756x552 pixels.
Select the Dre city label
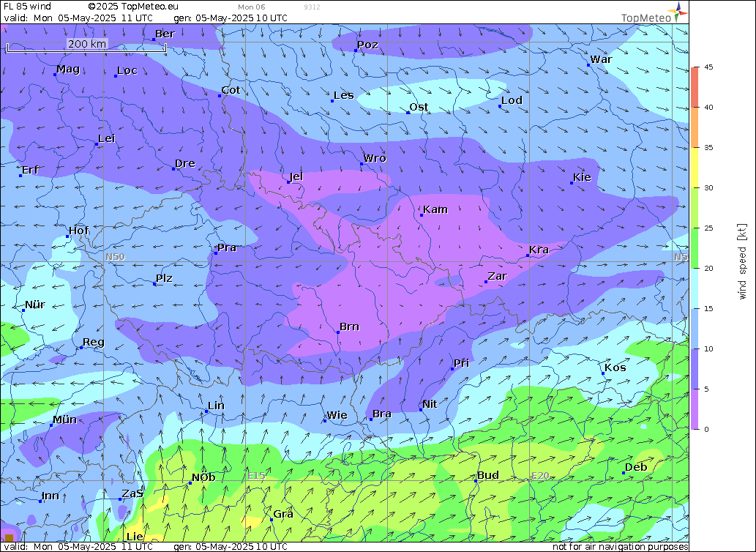point(185,163)
